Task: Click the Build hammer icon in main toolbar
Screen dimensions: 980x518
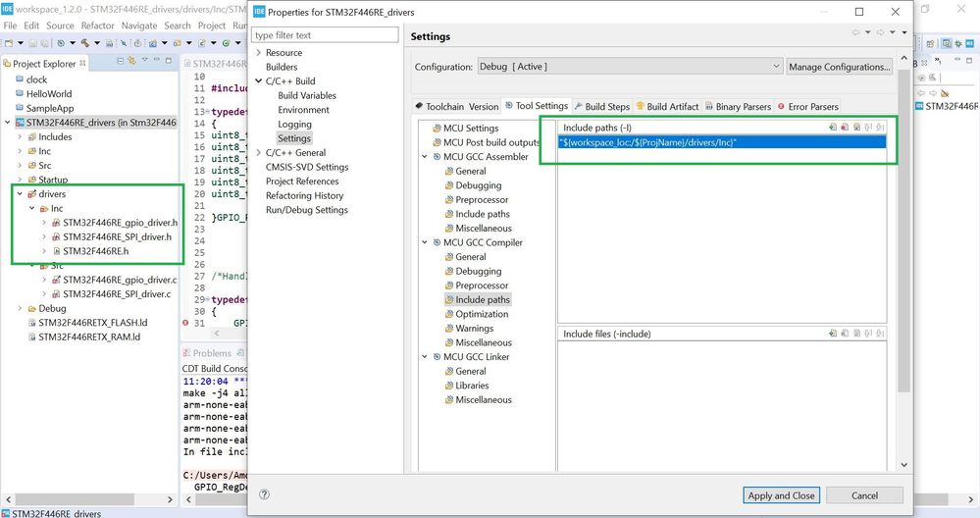Action: coord(85,43)
